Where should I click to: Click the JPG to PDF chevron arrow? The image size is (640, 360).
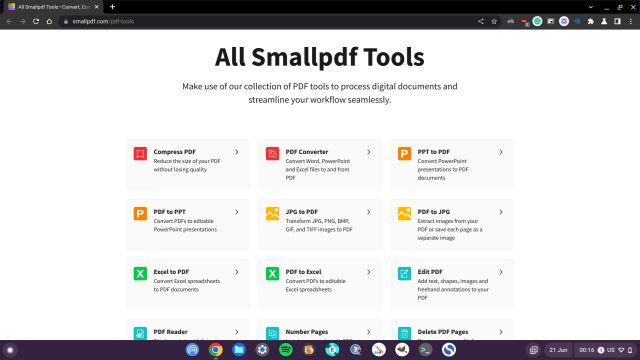[369, 212]
